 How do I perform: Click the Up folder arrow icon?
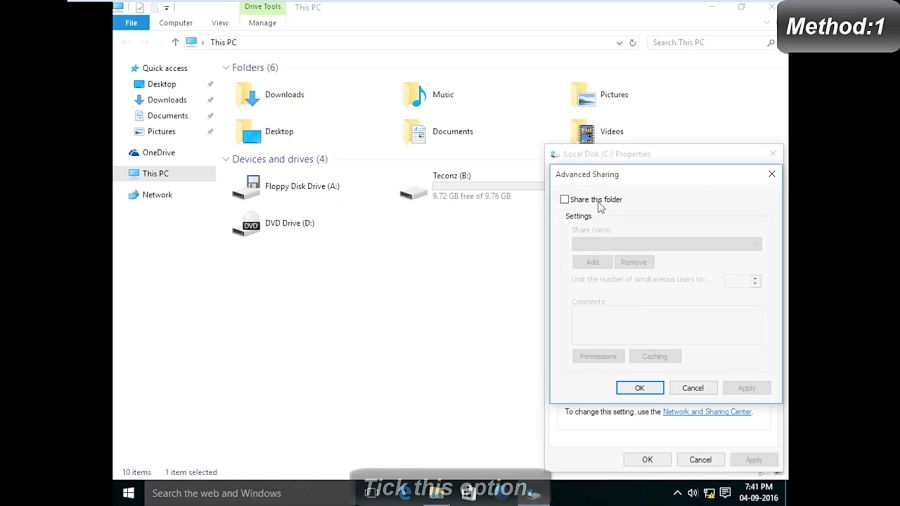pos(175,42)
